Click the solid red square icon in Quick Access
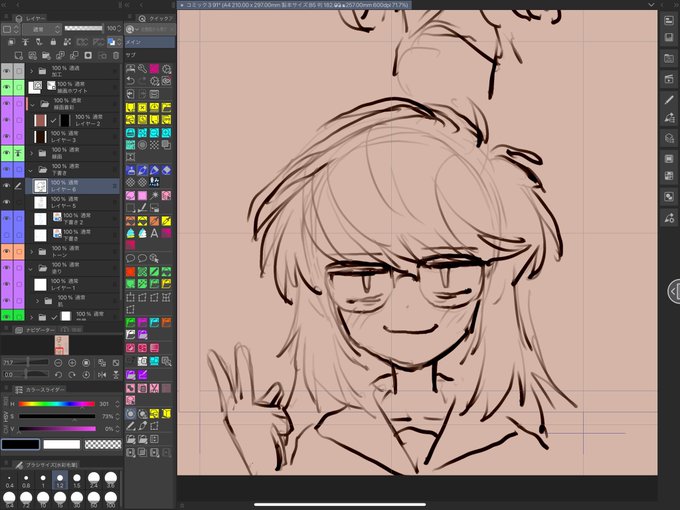The width and height of the screenshot is (680, 510). pyautogui.click(x=130, y=272)
